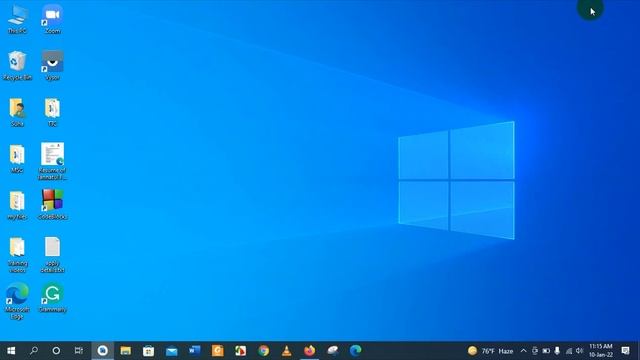Open the Action Center notifications
This screenshot has width=640, height=360.
click(625, 351)
